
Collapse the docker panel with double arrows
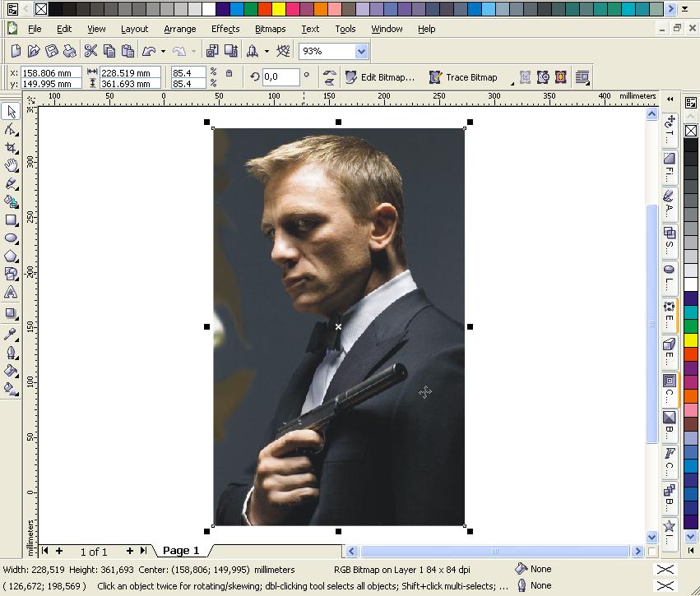[670, 99]
